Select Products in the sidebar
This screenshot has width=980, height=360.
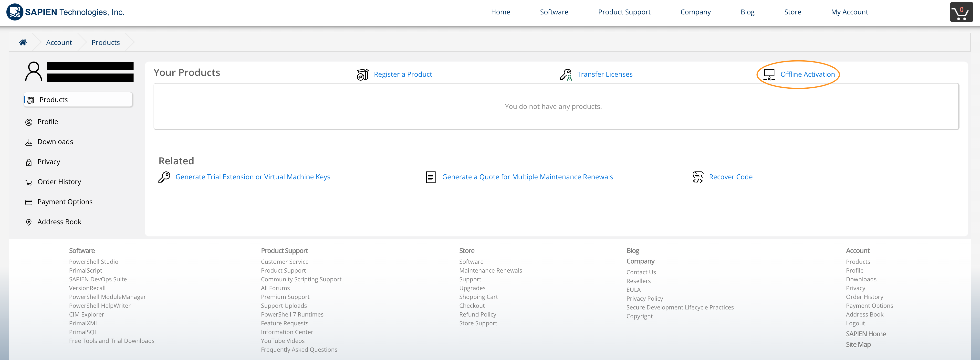78,100
